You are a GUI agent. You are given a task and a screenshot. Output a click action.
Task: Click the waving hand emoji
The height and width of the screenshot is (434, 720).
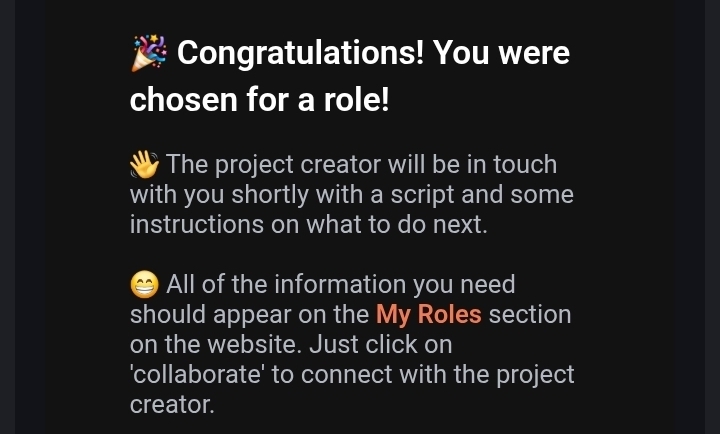pyautogui.click(x=145, y=164)
